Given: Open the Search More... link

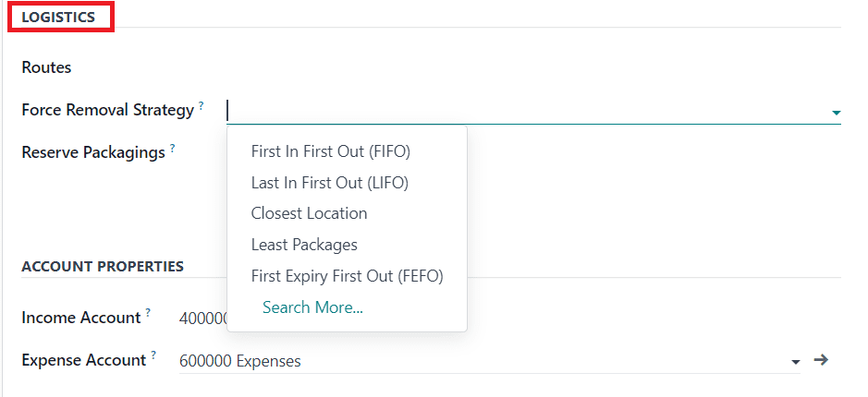Looking at the screenshot, I should pos(312,307).
